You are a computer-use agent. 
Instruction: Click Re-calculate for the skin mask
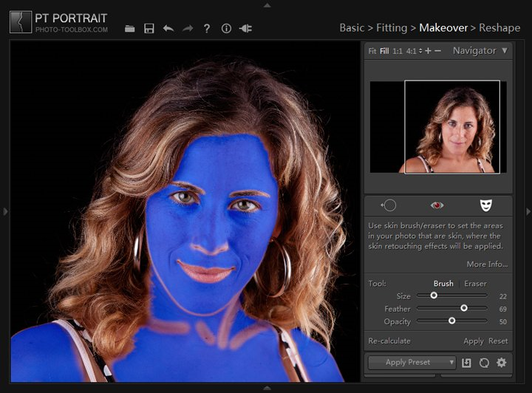[389, 341]
